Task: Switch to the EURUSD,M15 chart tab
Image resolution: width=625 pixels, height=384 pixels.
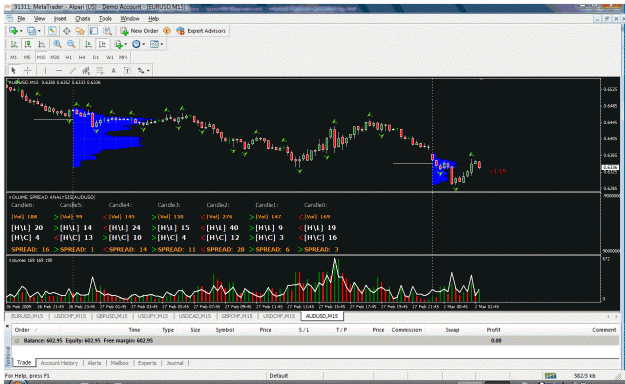Action: tap(27, 316)
